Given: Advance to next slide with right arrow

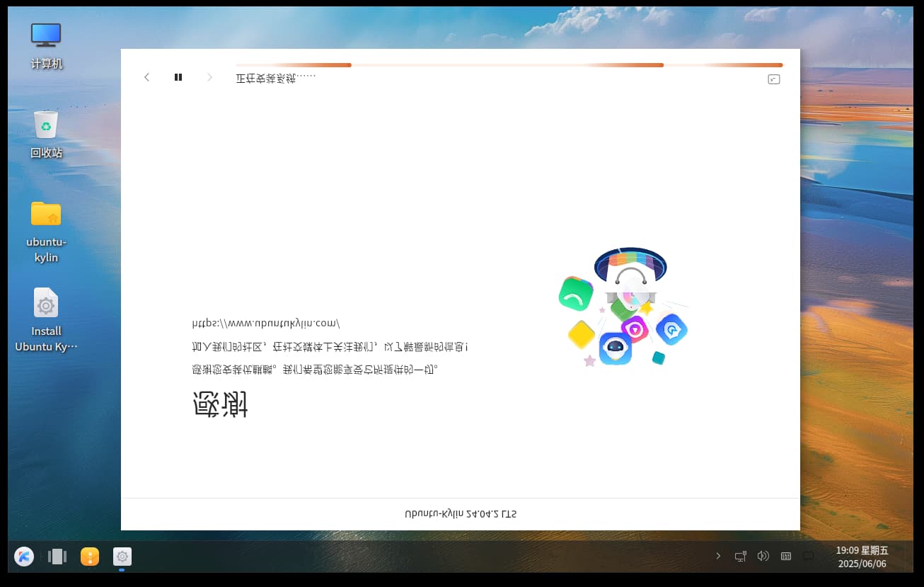Looking at the screenshot, I should point(209,77).
